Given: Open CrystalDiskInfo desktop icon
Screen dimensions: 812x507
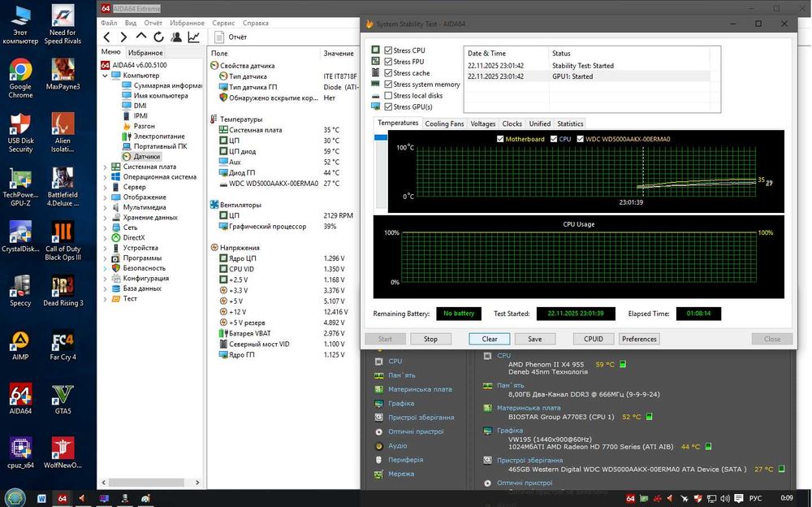Looking at the screenshot, I should coord(21,236).
